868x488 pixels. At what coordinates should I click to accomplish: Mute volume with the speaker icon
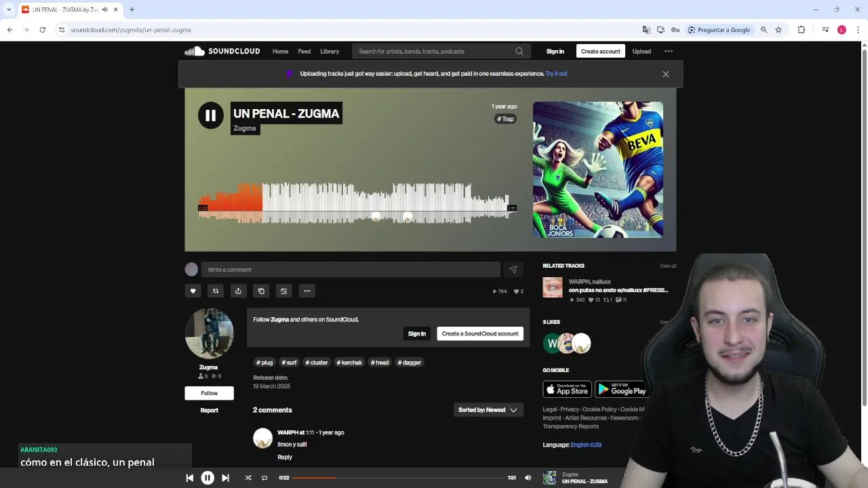(528, 478)
